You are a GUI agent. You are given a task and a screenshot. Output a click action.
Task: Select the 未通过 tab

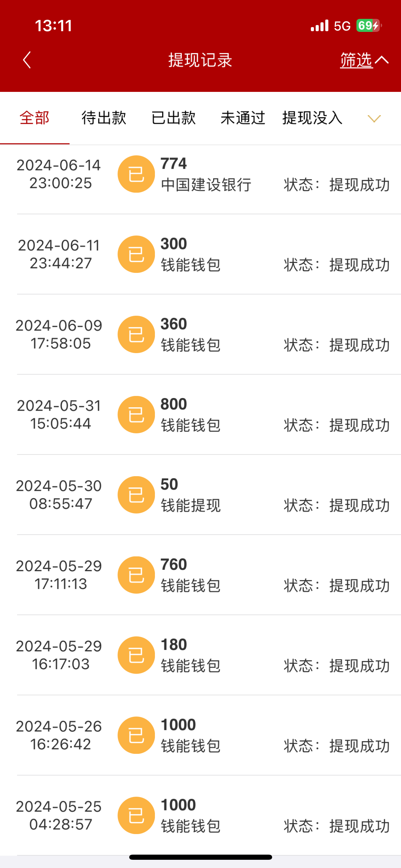tap(243, 118)
